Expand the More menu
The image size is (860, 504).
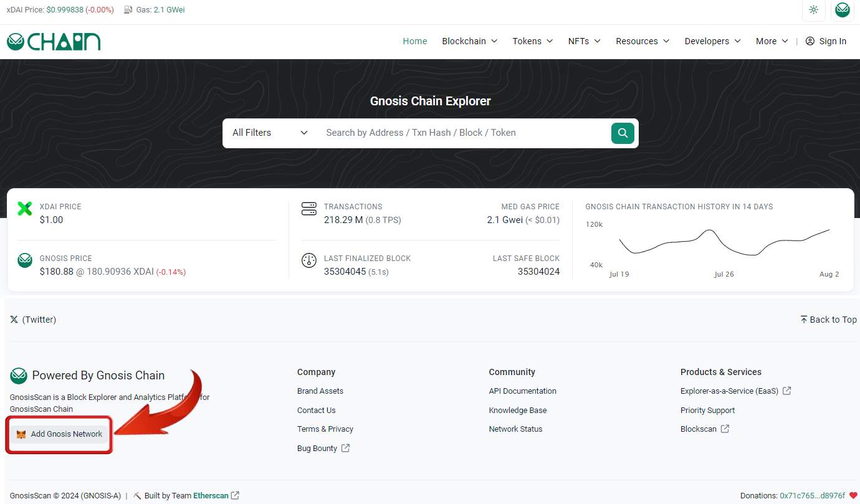[x=772, y=41]
